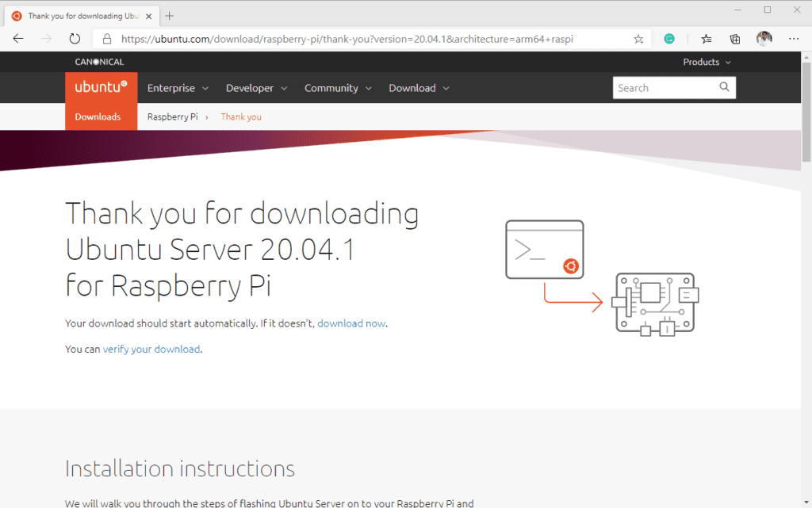812x508 pixels.
Task: Click the Thank you for downloading heading
Action: 242,249
